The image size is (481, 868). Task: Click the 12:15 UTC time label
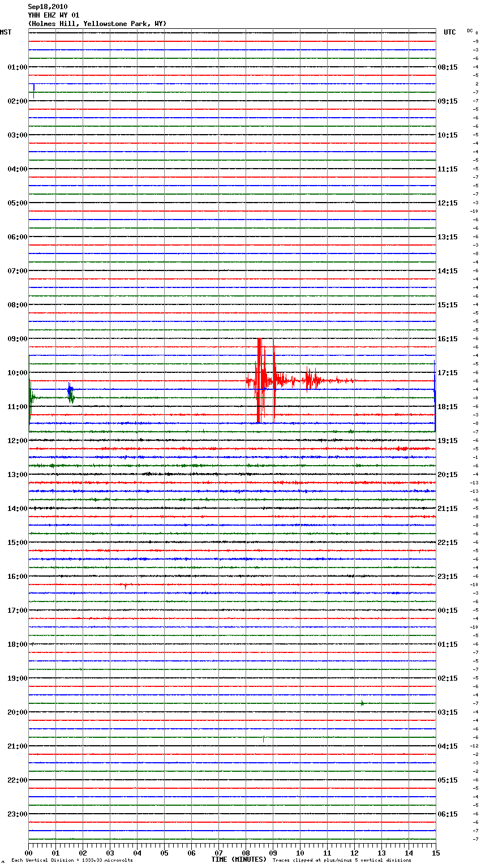click(448, 203)
